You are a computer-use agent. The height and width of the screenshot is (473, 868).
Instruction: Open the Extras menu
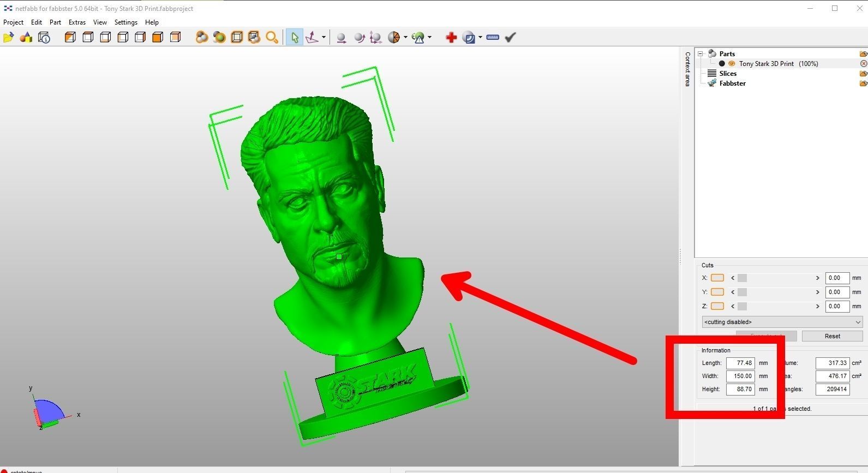tap(77, 22)
